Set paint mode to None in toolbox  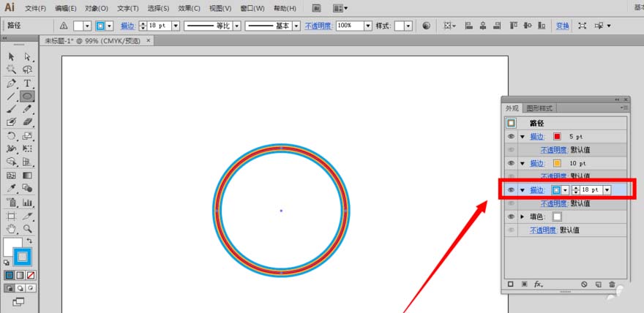tap(31, 275)
